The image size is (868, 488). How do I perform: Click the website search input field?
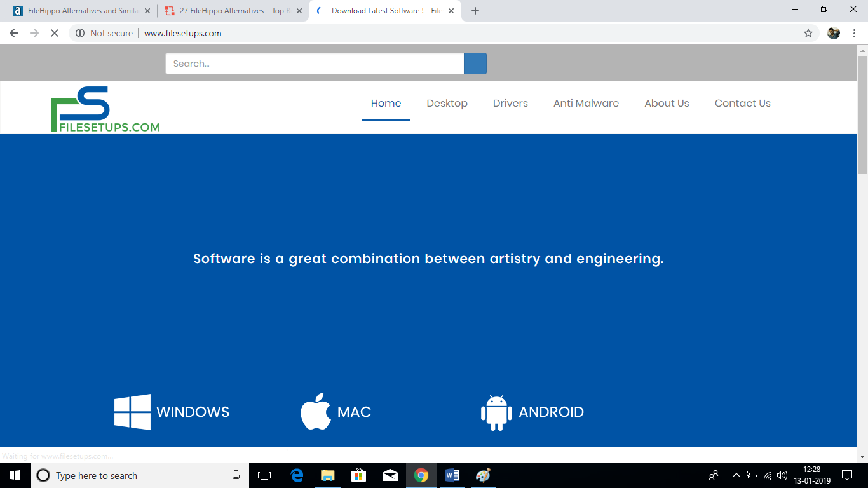pos(315,64)
